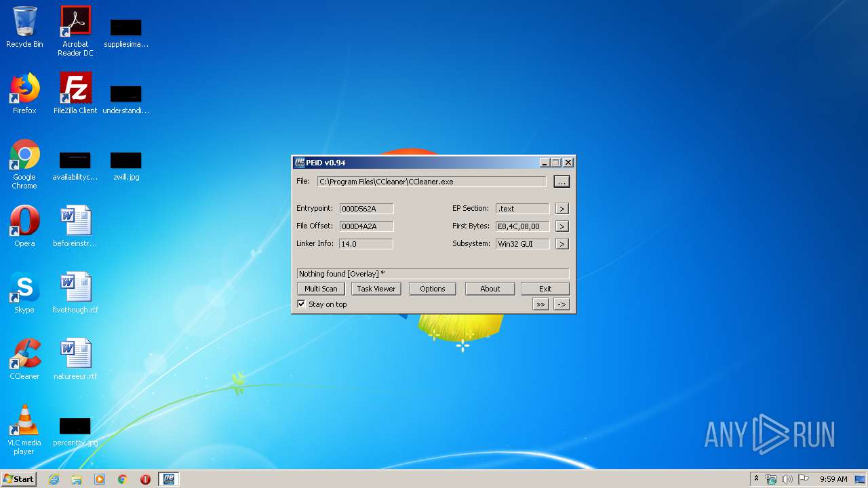
Task: Select the natureeur.rtf file
Action: [x=75, y=359]
